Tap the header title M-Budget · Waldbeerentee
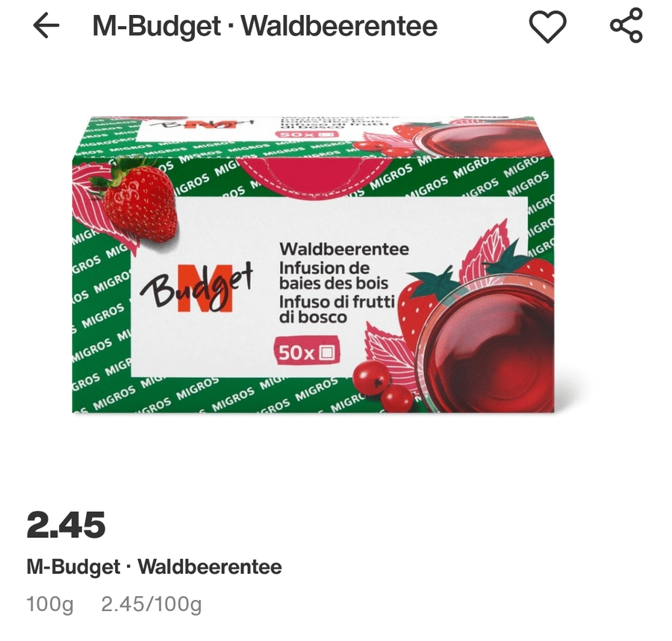Viewport: 672px width, 641px height. tap(265, 25)
